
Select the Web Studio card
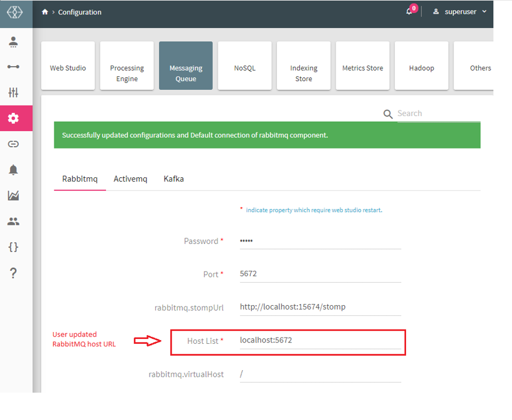click(x=68, y=66)
